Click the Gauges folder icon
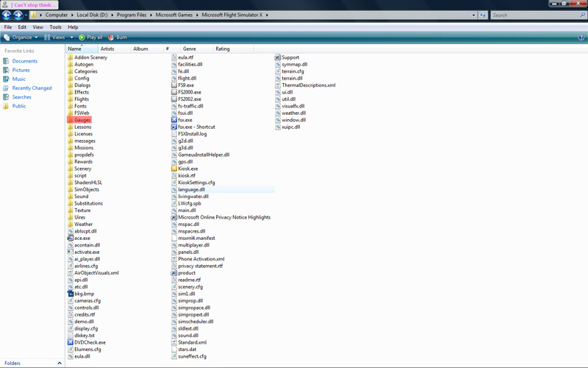This screenshot has width=588, height=368. pyautogui.click(x=71, y=120)
